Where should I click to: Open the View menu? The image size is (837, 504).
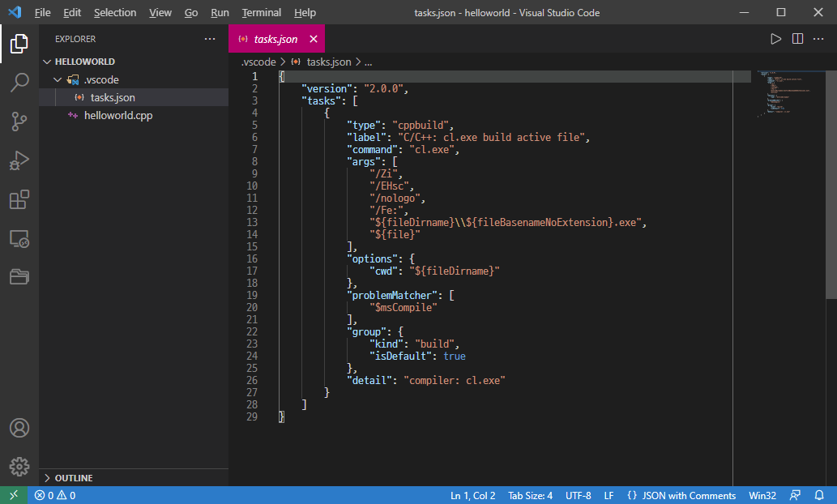[x=160, y=12]
